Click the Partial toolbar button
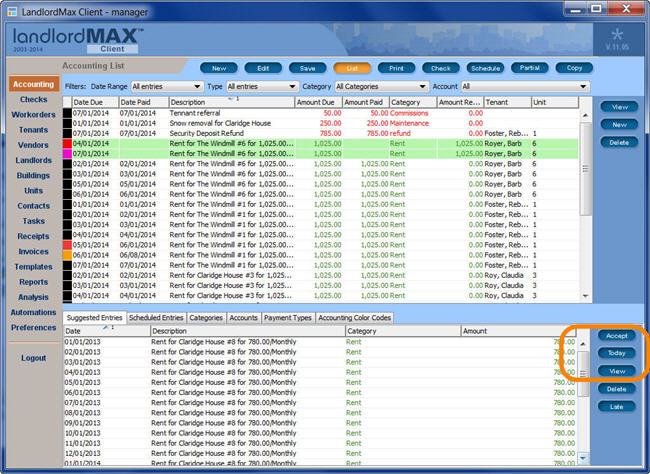650x474 pixels. point(530,68)
